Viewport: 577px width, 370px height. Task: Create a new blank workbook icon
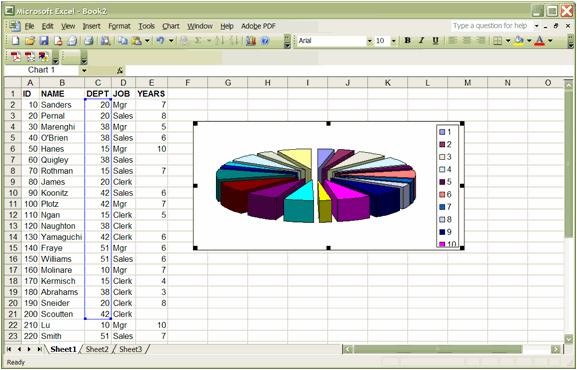pyautogui.click(x=15, y=41)
